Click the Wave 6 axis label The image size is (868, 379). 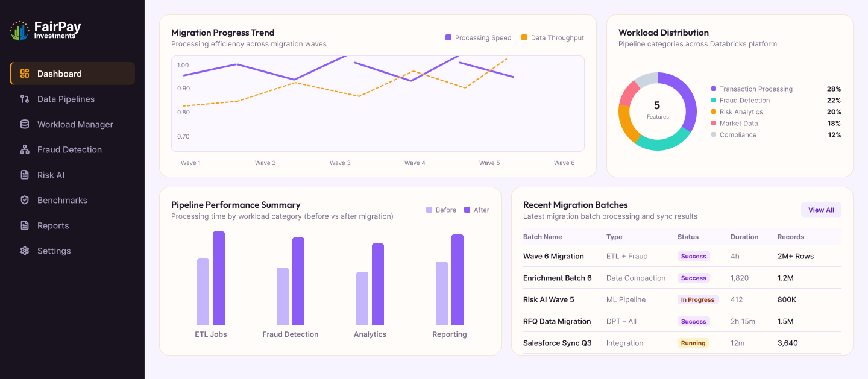click(x=564, y=163)
